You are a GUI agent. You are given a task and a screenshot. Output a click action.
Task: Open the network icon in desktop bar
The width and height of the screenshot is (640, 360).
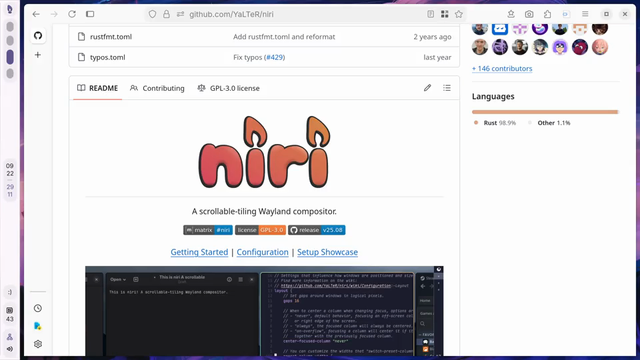[10, 337]
